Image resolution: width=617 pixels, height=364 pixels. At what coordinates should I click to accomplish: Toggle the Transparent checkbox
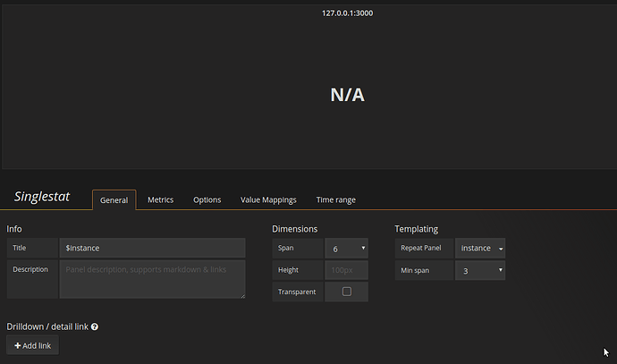[x=347, y=292]
